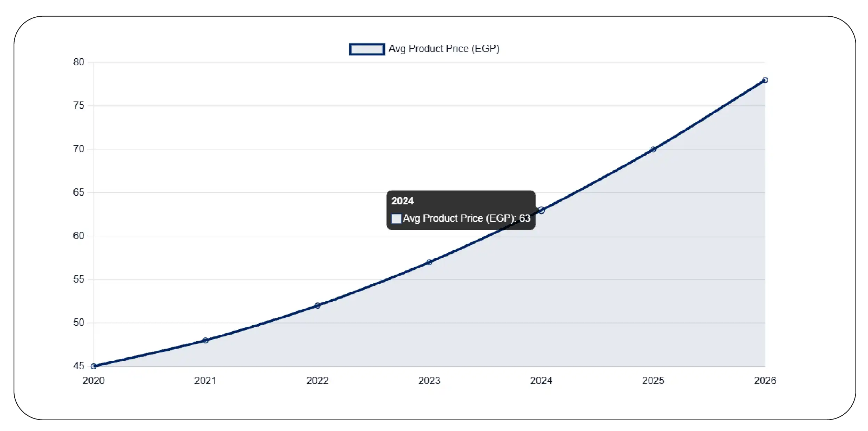
Task: Click the y-axis label 70
Action: (x=79, y=149)
